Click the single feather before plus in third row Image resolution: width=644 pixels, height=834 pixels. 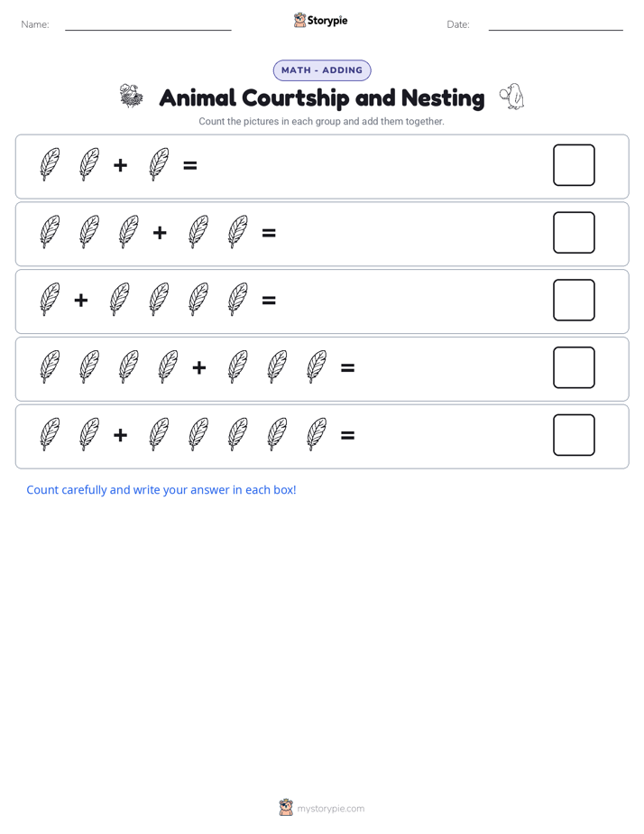[x=50, y=300]
